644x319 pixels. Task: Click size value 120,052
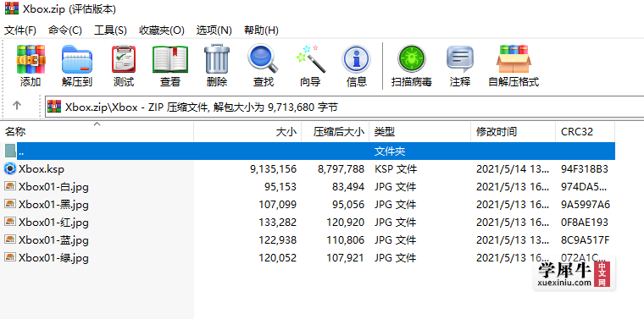click(277, 258)
